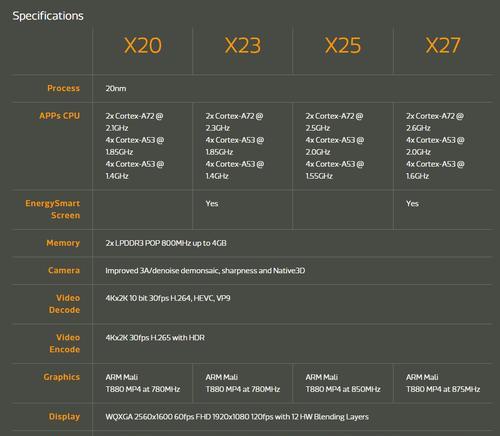Click the X27 T880 MP4 at 875MHz cell

[x=443, y=383]
